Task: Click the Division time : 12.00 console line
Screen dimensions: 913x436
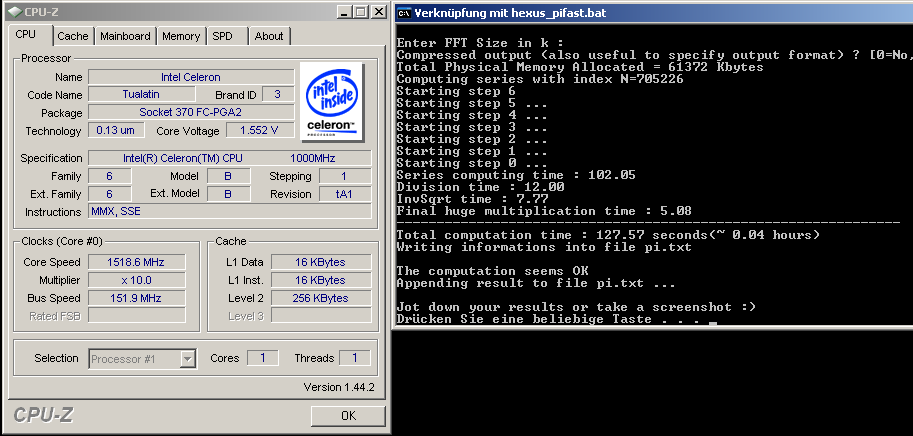Action: pos(480,187)
